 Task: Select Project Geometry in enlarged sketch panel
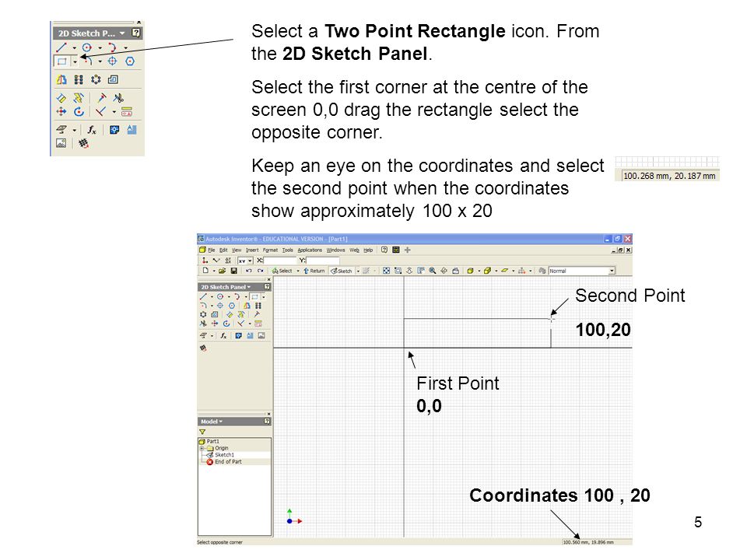(x=61, y=130)
